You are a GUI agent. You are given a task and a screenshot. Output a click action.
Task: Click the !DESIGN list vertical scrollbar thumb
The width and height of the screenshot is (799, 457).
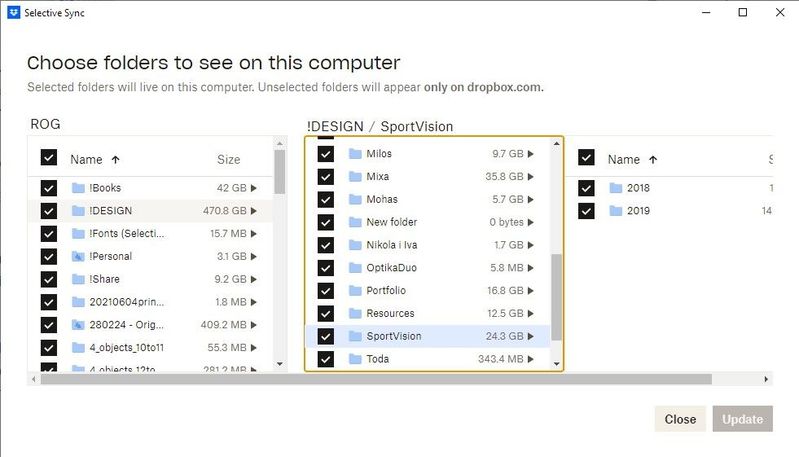(x=556, y=297)
